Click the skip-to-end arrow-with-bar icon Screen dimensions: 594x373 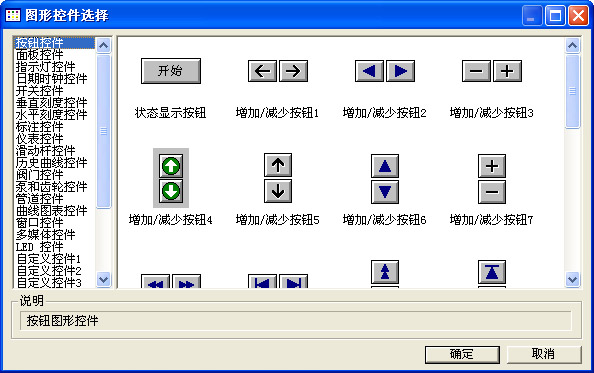click(293, 282)
